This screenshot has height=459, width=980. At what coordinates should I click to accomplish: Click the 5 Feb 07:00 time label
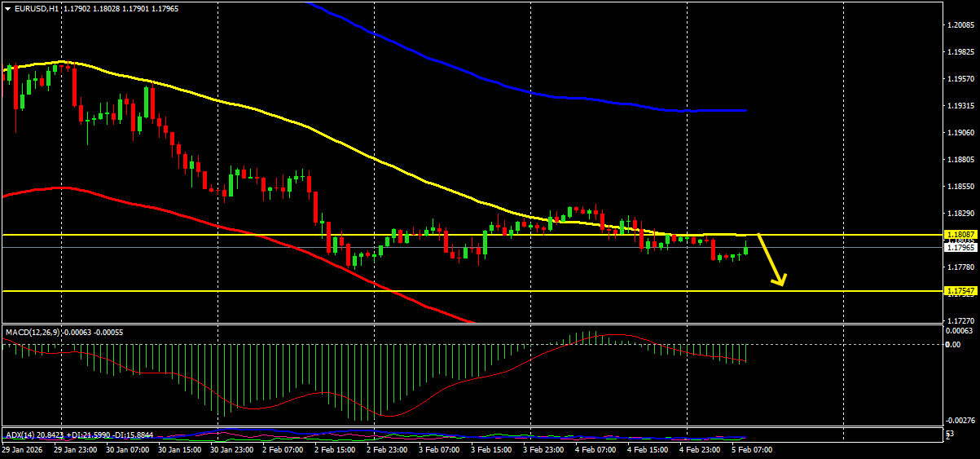pos(752,449)
